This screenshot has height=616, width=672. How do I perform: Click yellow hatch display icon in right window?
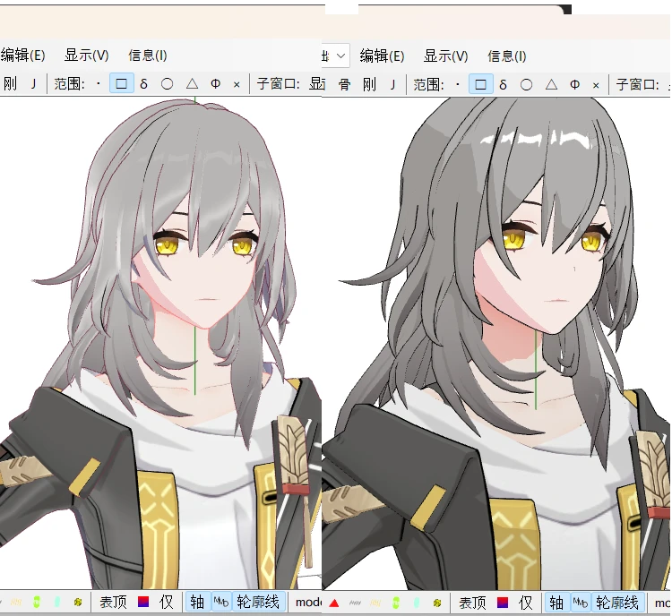click(375, 603)
